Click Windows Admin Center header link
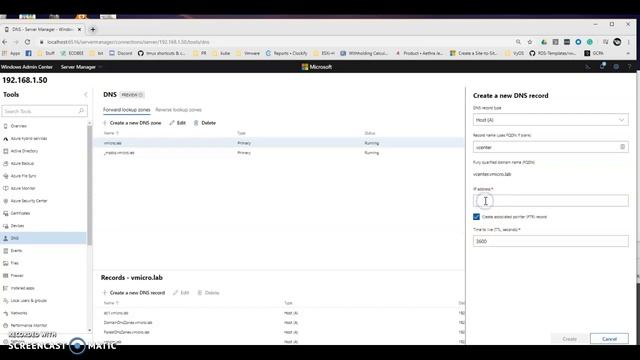This screenshot has height=360, width=640. [27, 67]
